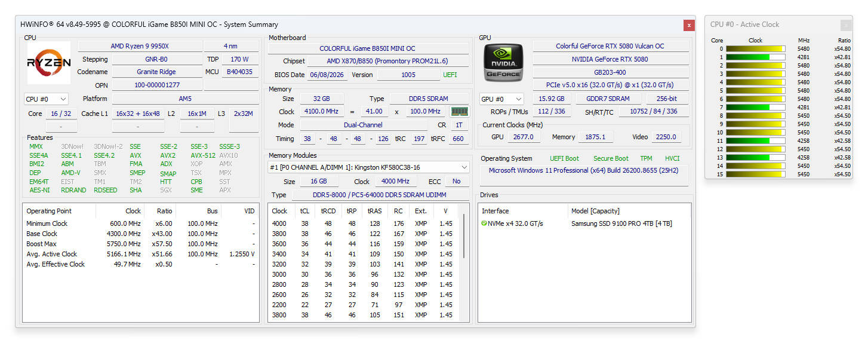
Task: Click the TPM status label
Action: click(646, 158)
